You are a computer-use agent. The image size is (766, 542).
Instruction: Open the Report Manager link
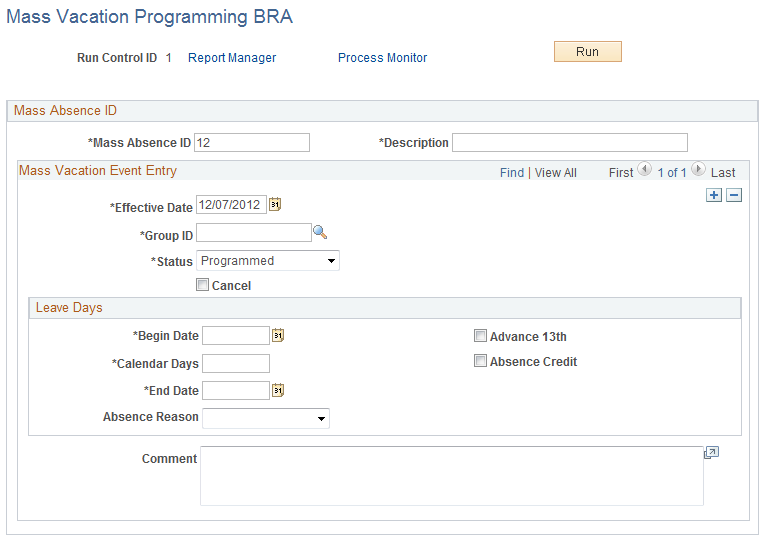pos(232,58)
